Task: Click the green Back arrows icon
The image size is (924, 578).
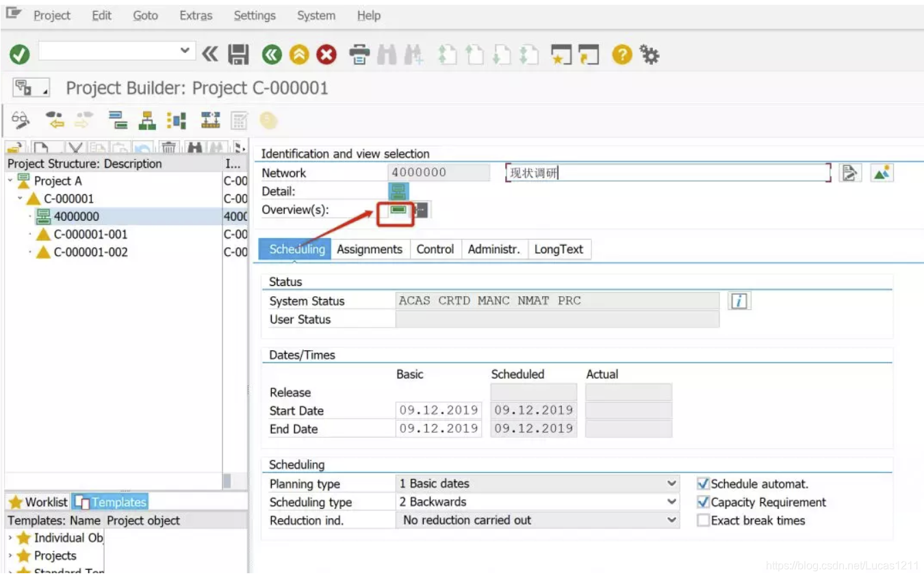Action: (272, 55)
